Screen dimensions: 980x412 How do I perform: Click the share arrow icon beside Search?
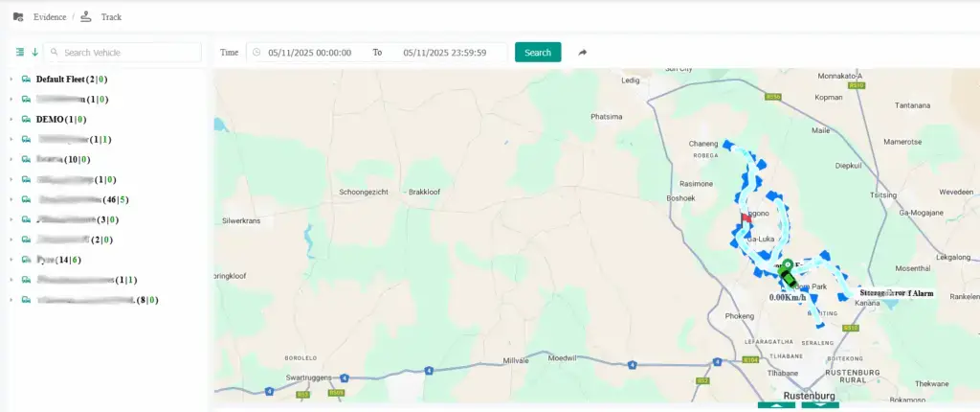click(x=583, y=53)
